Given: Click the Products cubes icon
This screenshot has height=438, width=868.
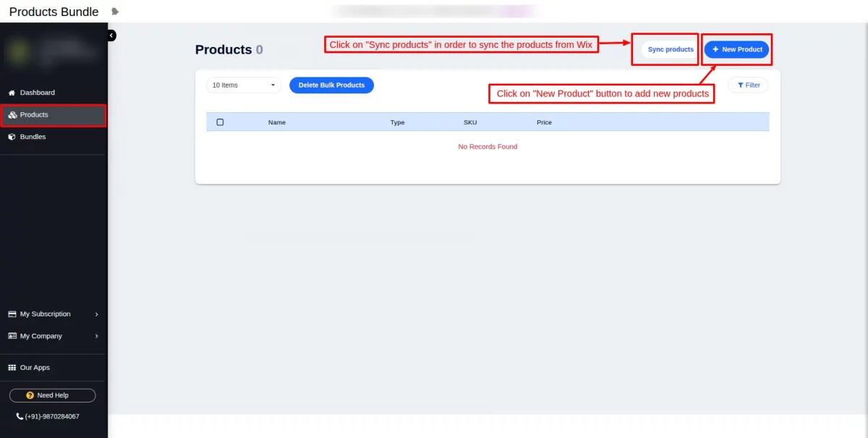Looking at the screenshot, I should coord(12,115).
